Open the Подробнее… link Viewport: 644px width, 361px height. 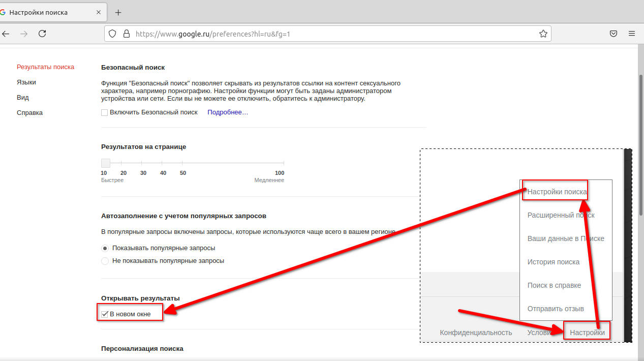(x=227, y=112)
